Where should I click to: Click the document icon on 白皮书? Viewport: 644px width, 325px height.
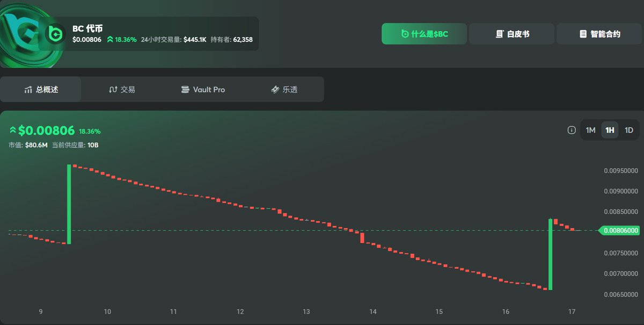click(x=499, y=34)
